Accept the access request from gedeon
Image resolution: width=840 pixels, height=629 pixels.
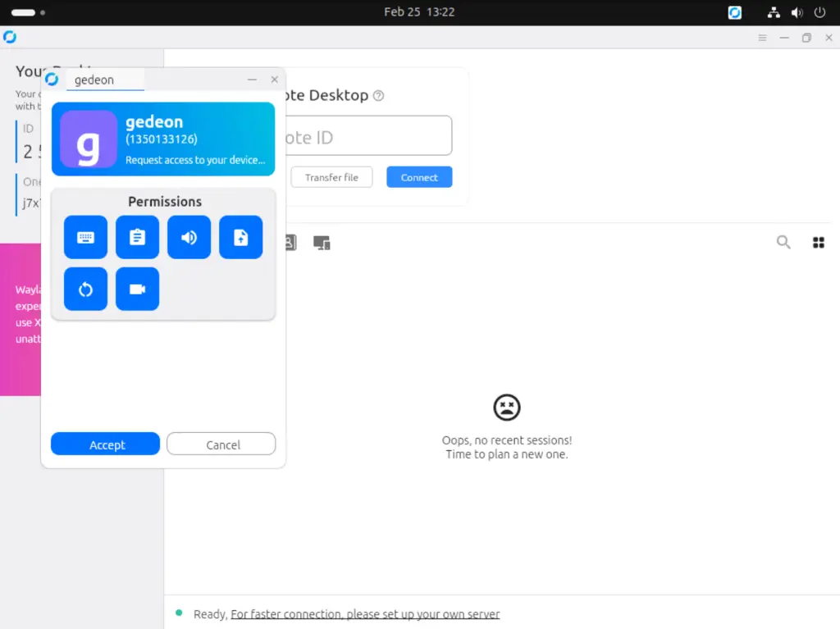tap(105, 444)
